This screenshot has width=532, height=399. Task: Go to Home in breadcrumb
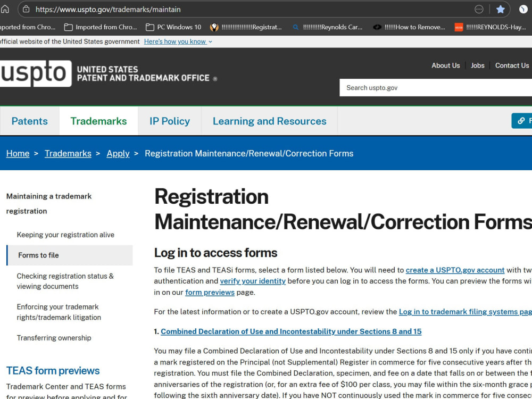[18, 153]
